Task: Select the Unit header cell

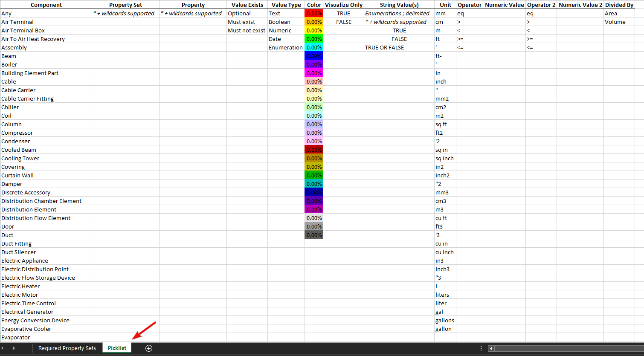Action: pyautogui.click(x=445, y=5)
